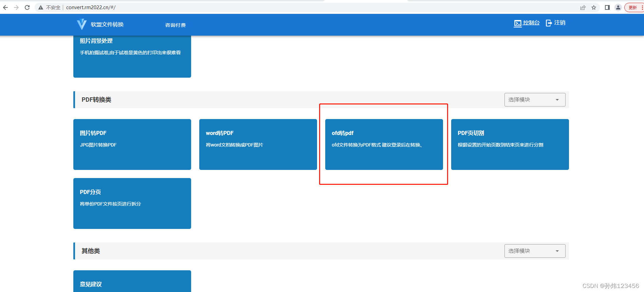Reload the page with refresh icon
This screenshot has width=644, height=292.
[x=27, y=7]
